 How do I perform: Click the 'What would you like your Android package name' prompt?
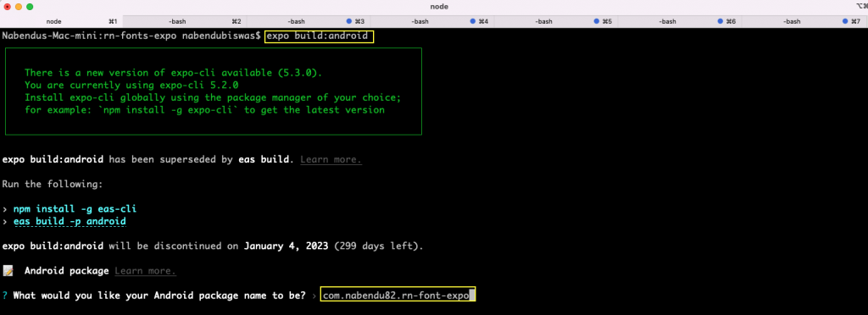tap(159, 296)
